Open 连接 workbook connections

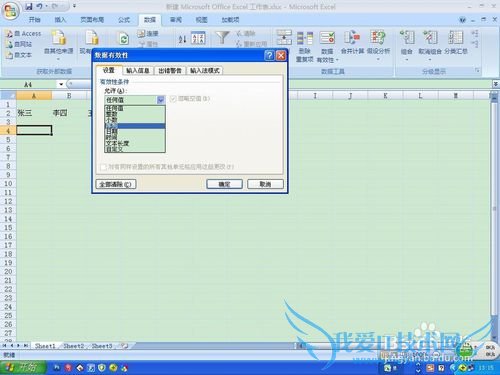coord(148,33)
